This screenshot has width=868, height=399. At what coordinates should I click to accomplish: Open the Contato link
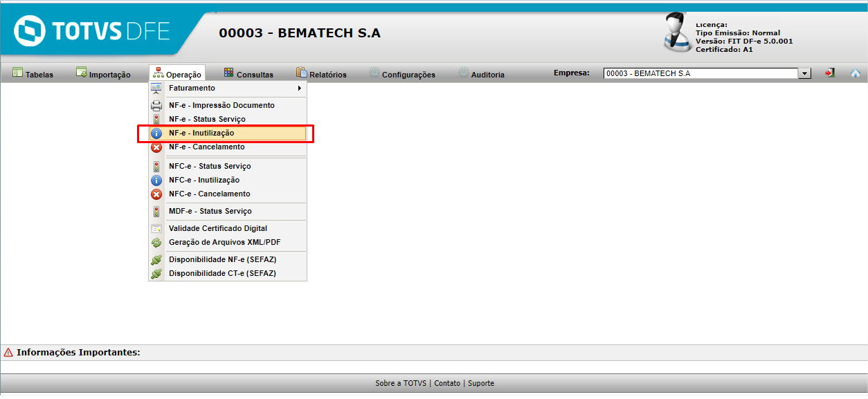pyautogui.click(x=447, y=383)
